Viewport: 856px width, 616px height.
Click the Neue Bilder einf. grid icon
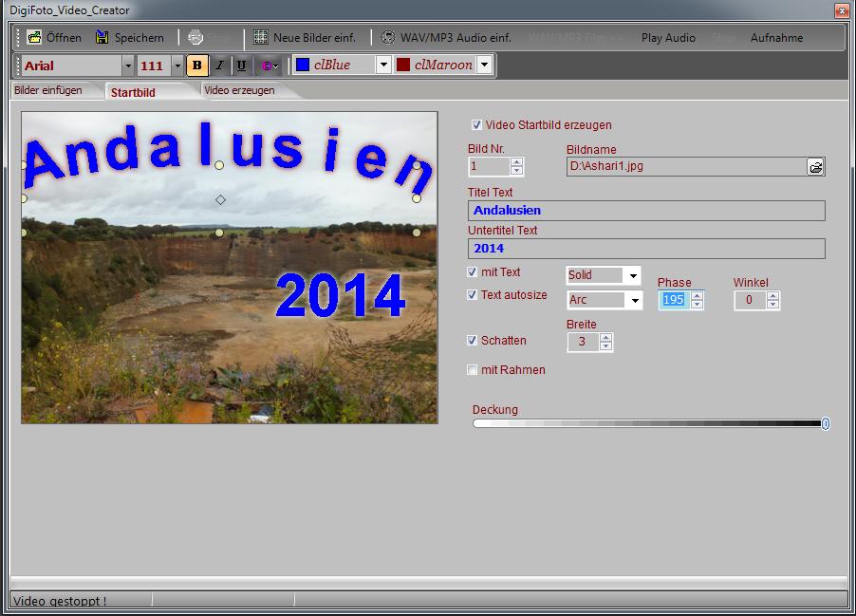point(261,38)
